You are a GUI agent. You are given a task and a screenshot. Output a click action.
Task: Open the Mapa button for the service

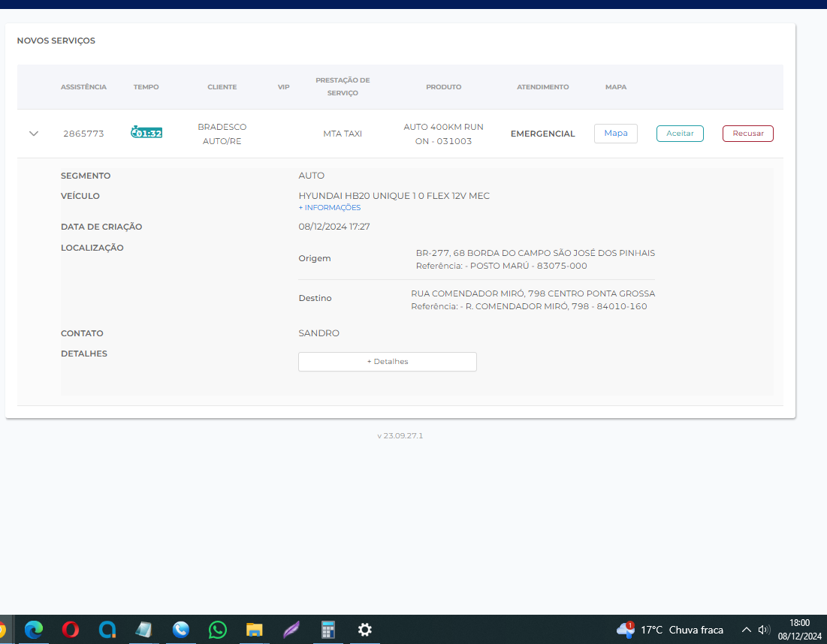coord(615,134)
